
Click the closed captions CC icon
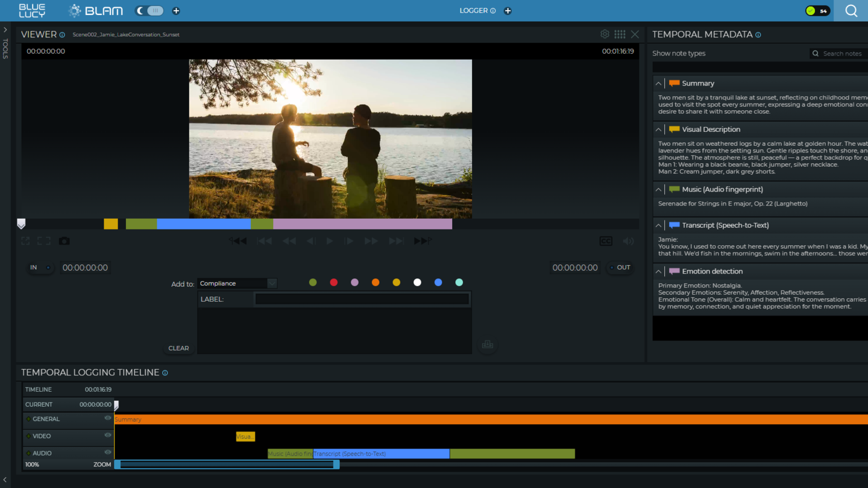click(x=606, y=241)
